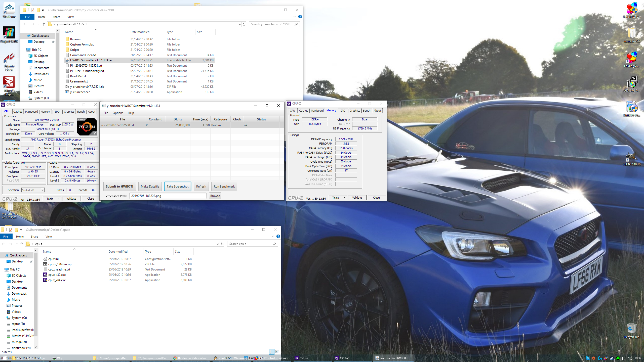Click the Make Datafile button
This screenshot has width=644, height=362.
[x=150, y=187]
